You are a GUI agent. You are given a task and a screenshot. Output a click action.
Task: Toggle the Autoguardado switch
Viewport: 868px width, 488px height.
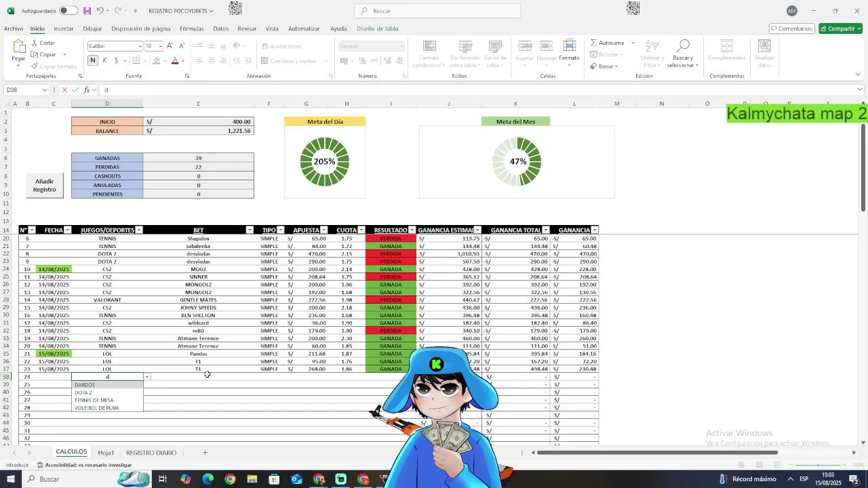(68, 11)
